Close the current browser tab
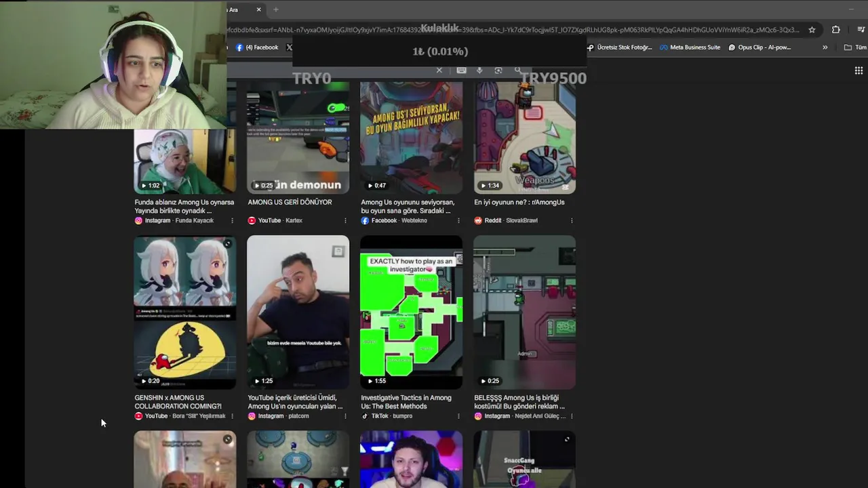The image size is (868, 488). (258, 9)
